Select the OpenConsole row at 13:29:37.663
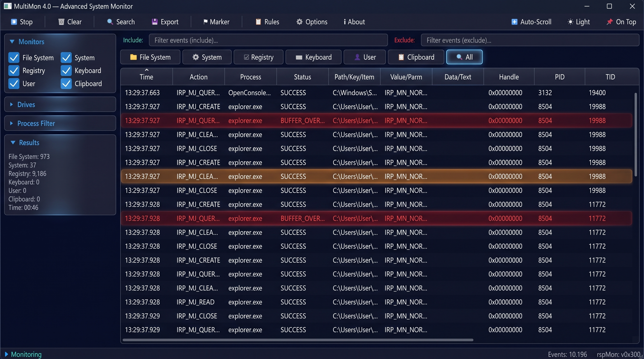Viewport: 644px width, 359px height. point(377,93)
